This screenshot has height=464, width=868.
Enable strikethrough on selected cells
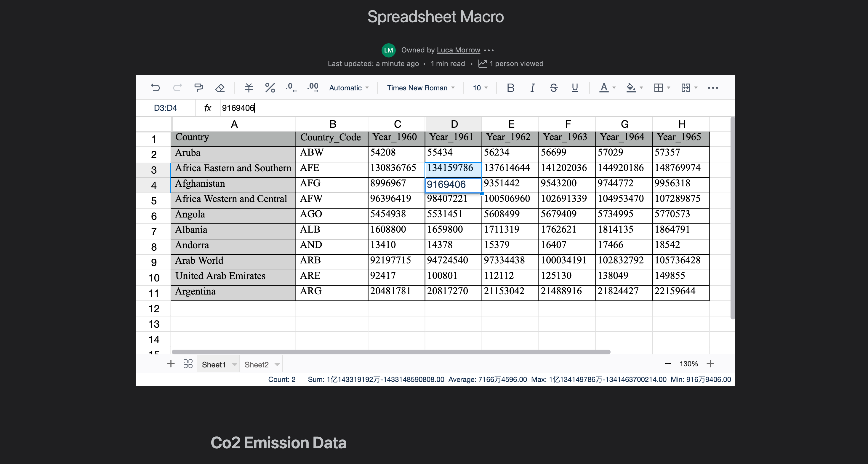pyautogui.click(x=554, y=88)
